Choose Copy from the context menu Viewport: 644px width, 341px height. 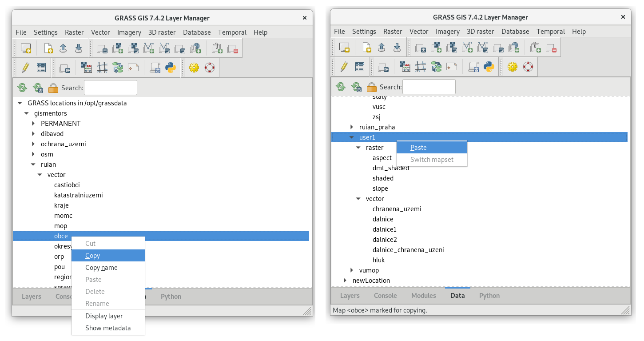pyautogui.click(x=108, y=256)
